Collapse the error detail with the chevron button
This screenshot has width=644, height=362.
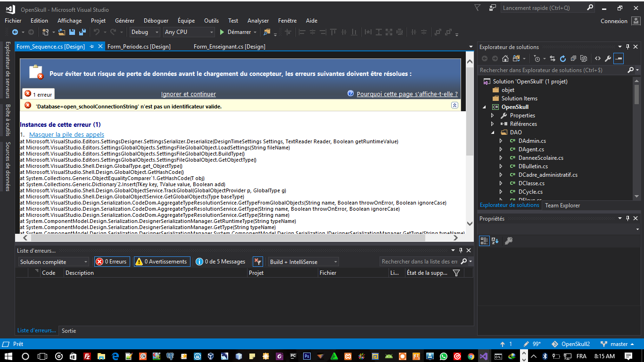(x=454, y=105)
